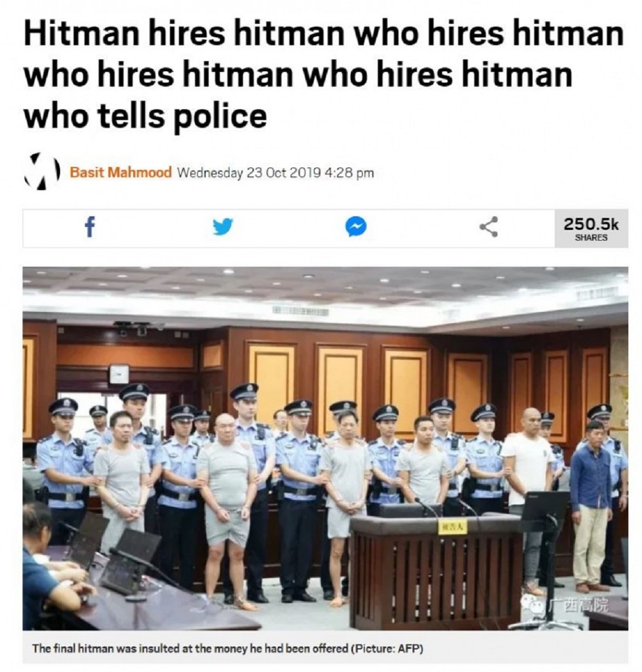Click the Wednesday 23 Oct 2019 timestamp
This screenshot has height=672, width=642.
275,173
